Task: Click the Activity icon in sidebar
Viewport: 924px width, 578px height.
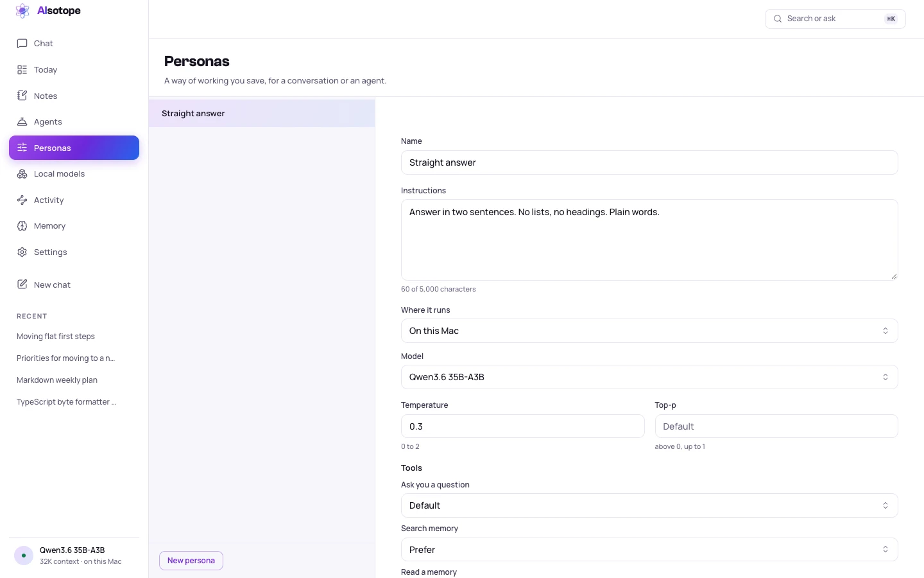Action: pyautogui.click(x=22, y=200)
